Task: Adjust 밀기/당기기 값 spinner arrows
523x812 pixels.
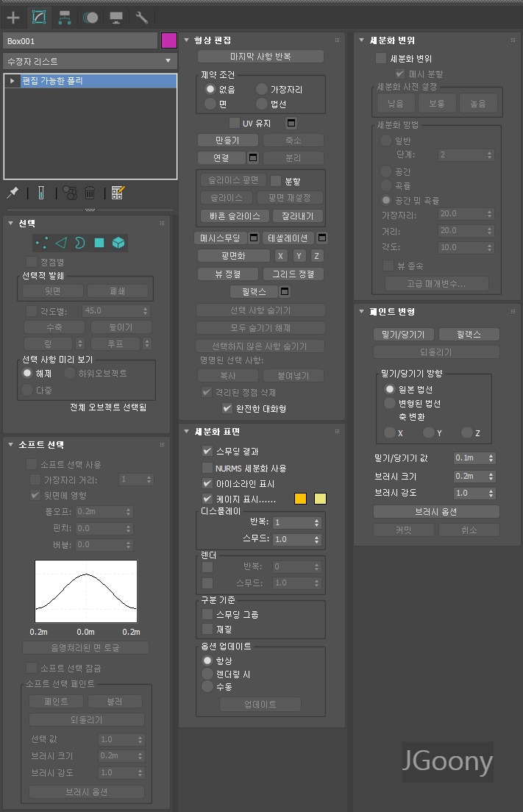Action: click(x=491, y=457)
